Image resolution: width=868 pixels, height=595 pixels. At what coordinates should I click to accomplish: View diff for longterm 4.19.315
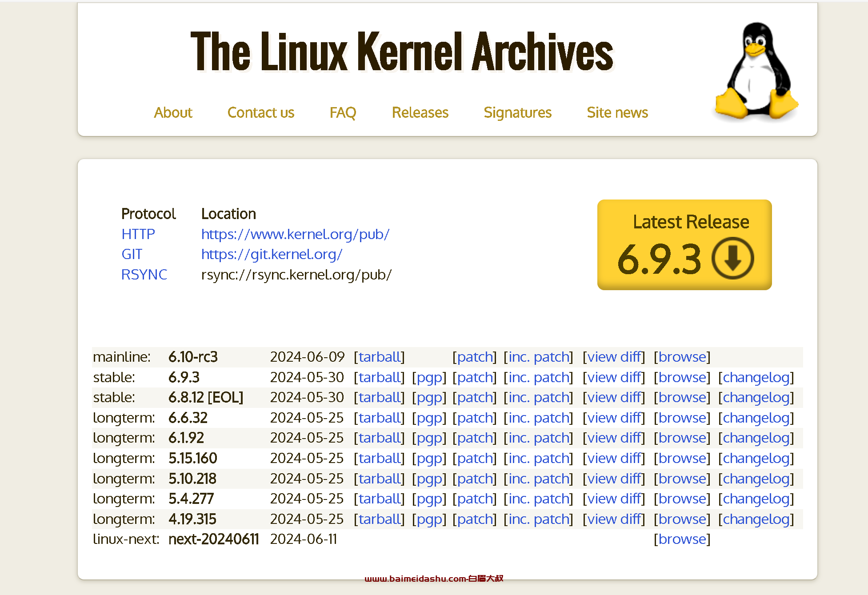coord(614,519)
